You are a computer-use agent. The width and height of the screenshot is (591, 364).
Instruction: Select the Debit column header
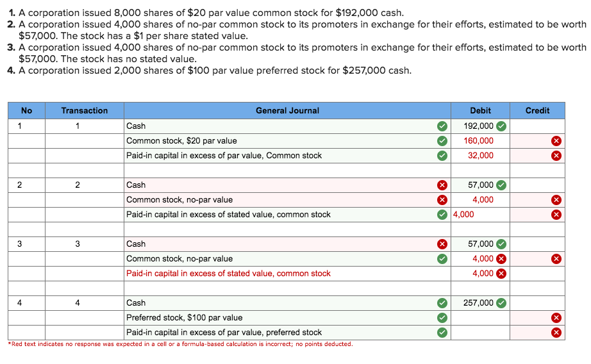[x=480, y=110]
